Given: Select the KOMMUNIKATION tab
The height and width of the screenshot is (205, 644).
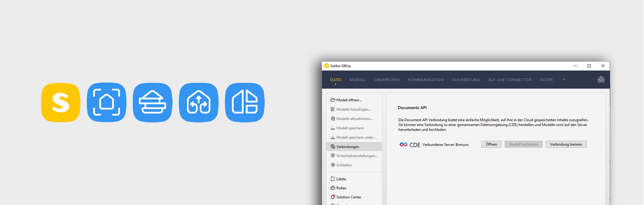Looking at the screenshot, I should 426,80.
